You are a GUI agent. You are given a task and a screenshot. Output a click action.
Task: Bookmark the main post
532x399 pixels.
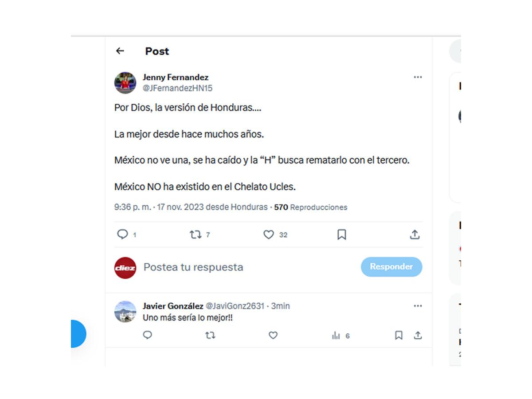point(341,235)
